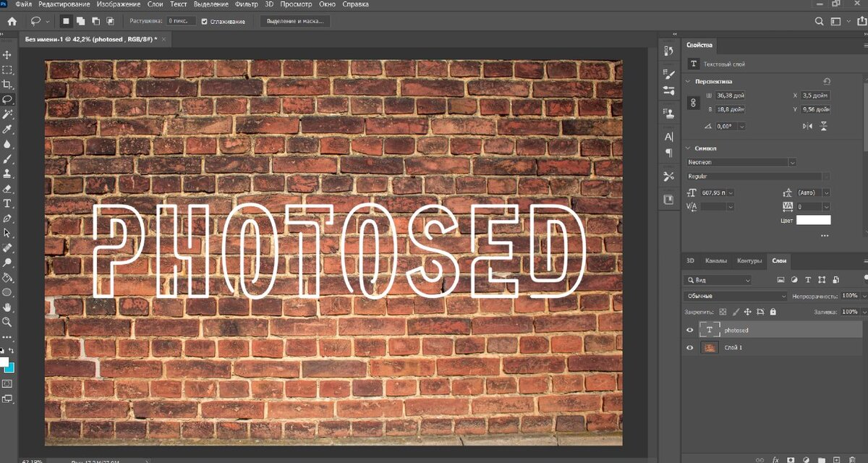Open the Search magnifier at top right
Image resolution: width=868 pixels, height=463 pixels.
tap(820, 22)
